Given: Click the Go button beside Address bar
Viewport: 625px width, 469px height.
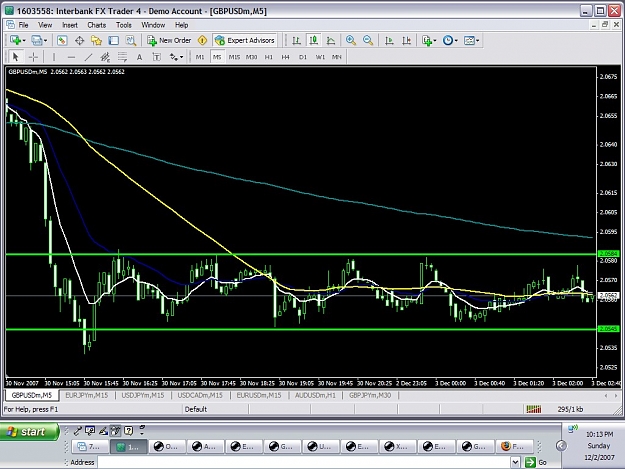Looking at the screenshot, I should coord(536,462).
